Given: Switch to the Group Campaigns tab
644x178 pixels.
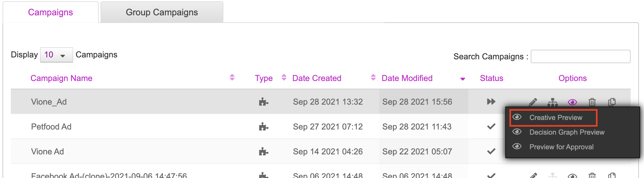Looking at the screenshot, I should coord(162,12).
